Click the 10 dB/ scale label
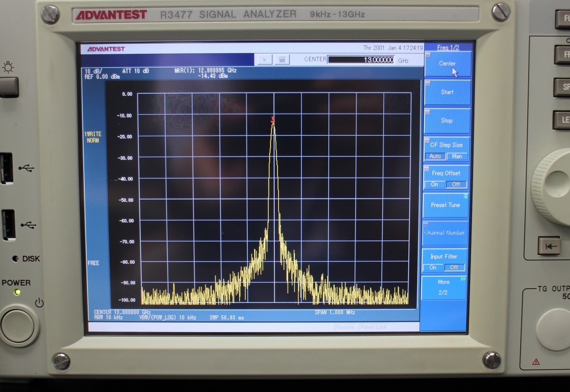 [93, 71]
